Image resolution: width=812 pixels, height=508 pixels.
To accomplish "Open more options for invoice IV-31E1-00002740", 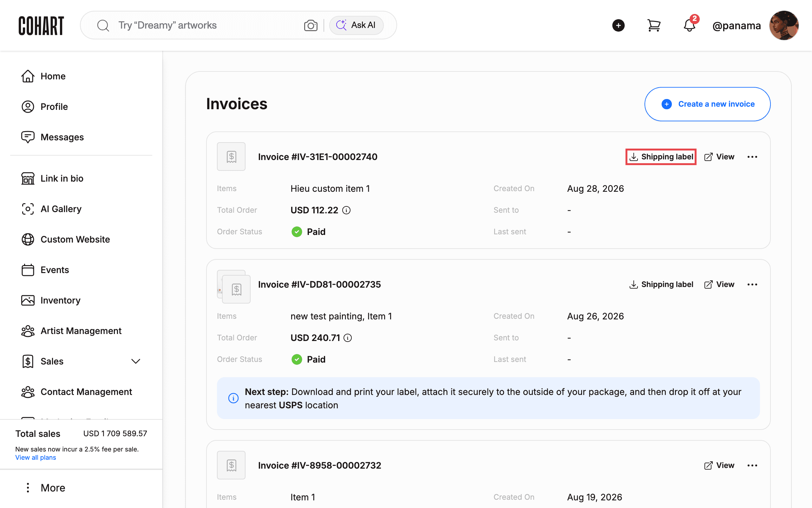I will [752, 157].
